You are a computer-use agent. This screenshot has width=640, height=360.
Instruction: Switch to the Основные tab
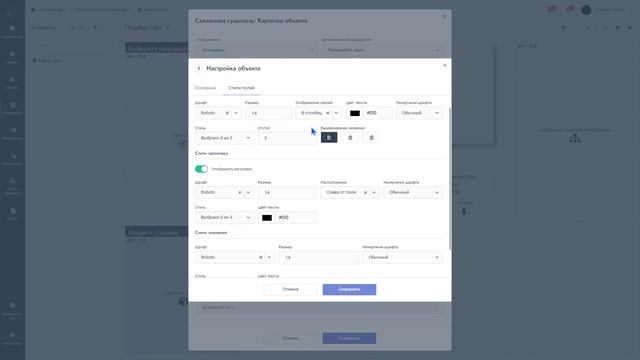[x=205, y=88]
